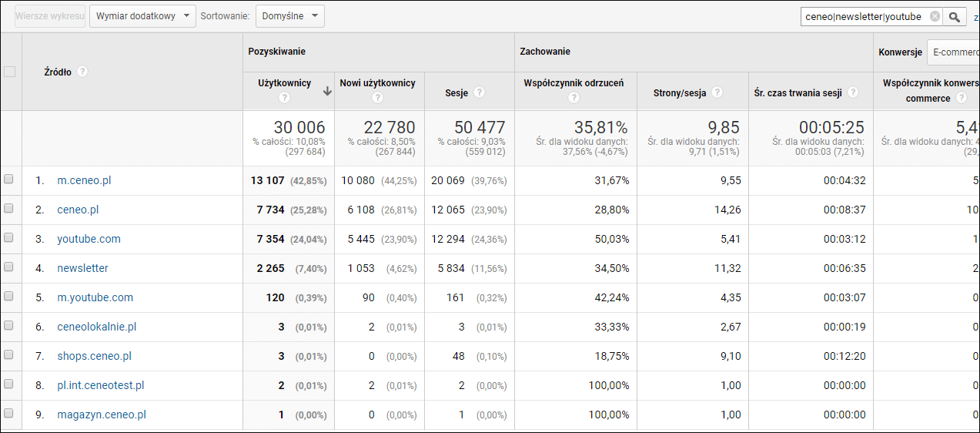Check the box for ceneo.pl row
Viewport: 980px width, 433px height.
(9, 208)
